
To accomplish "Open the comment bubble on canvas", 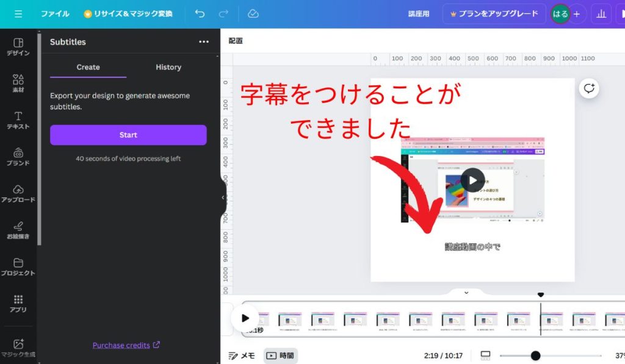I will 589,88.
